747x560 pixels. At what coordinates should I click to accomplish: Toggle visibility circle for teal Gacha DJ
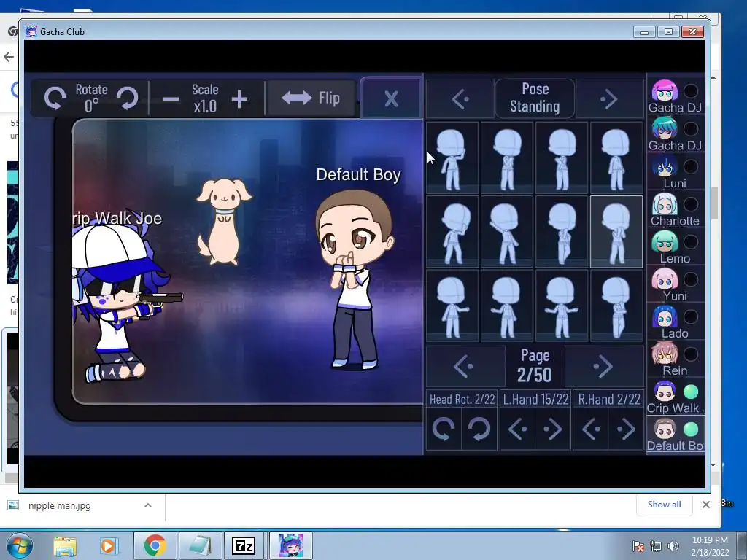pos(691,129)
